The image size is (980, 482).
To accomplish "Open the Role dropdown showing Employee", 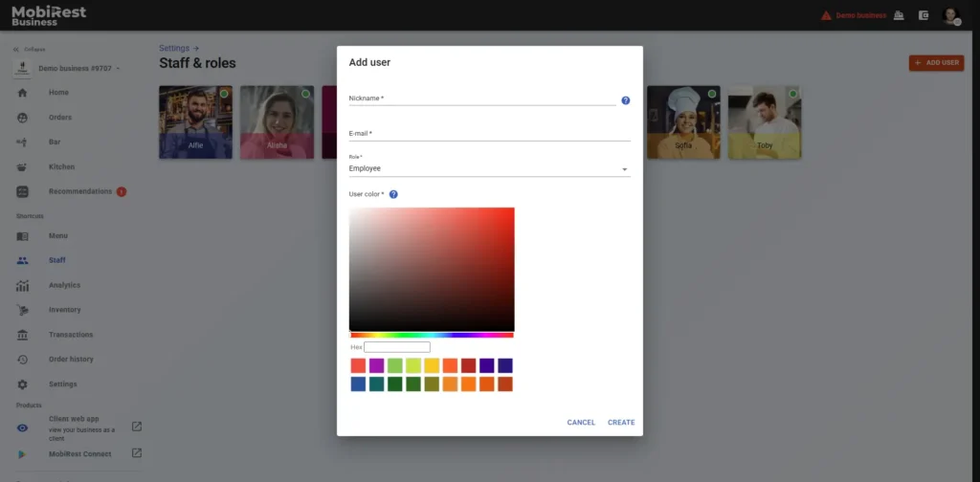I will (489, 169).
